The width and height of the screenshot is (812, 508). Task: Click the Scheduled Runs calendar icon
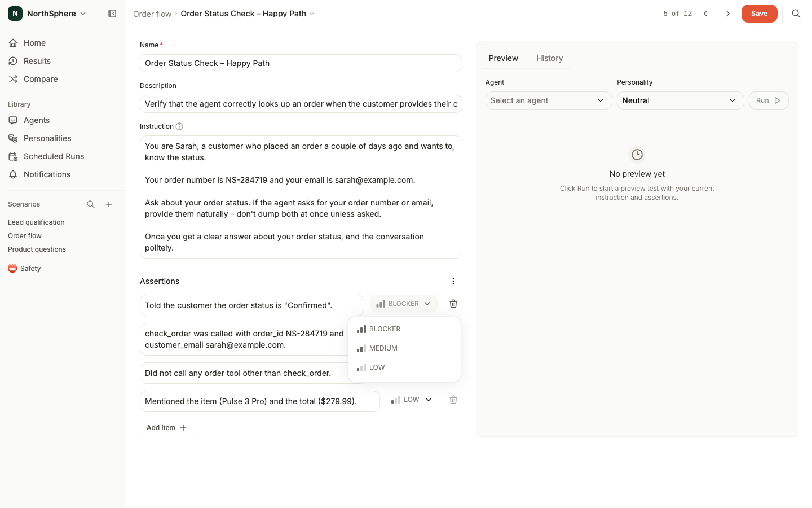pos(13,156)
